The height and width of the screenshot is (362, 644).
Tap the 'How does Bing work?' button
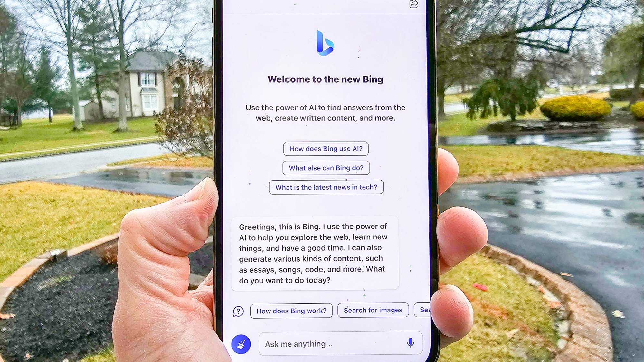(291, 310)
